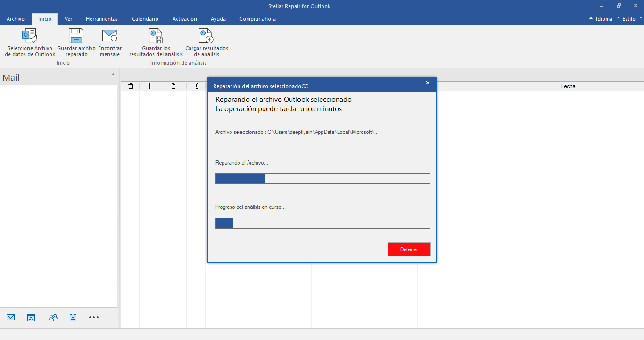The width and height of the screenshot is (644, 340).
Task: Click the deleted items trash column header
Action: click(x=131, y=86)
